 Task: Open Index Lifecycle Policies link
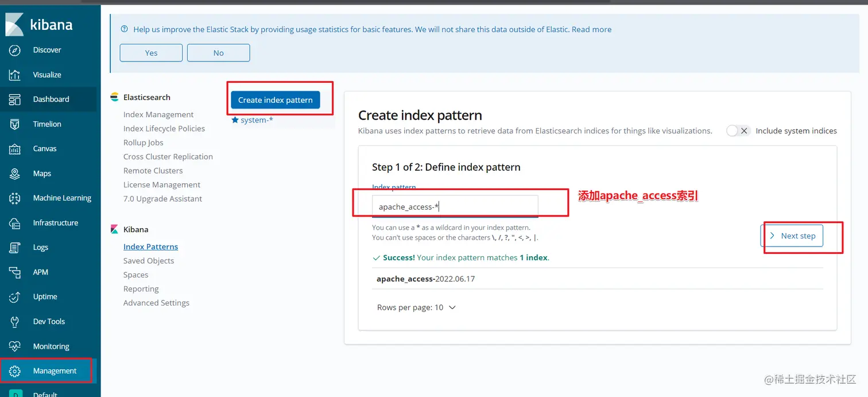tap(164, 129)
